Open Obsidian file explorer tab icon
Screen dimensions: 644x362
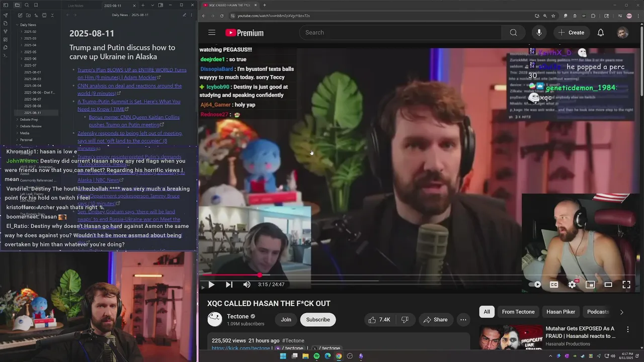pyautogui.click(x=17, y=5)
